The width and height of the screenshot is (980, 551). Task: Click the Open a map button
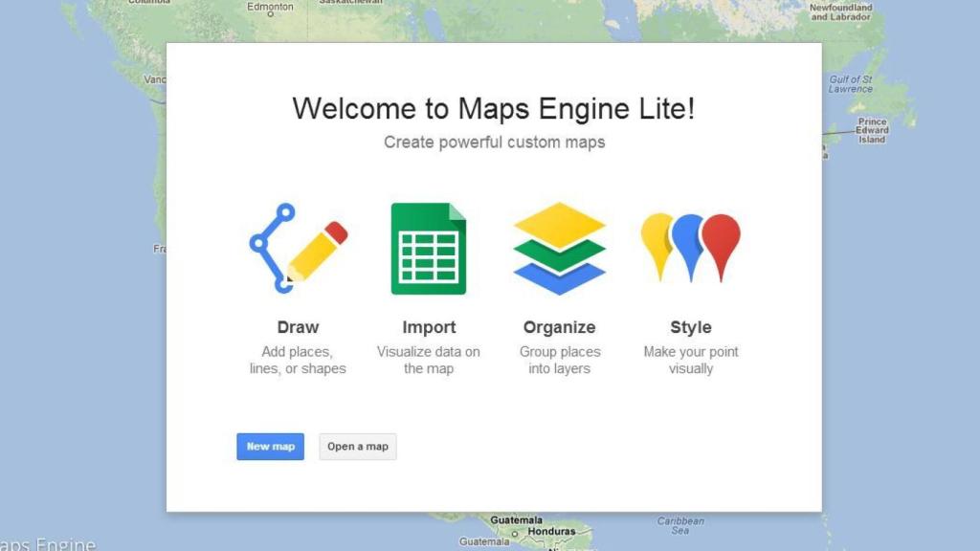coord(357,446)
